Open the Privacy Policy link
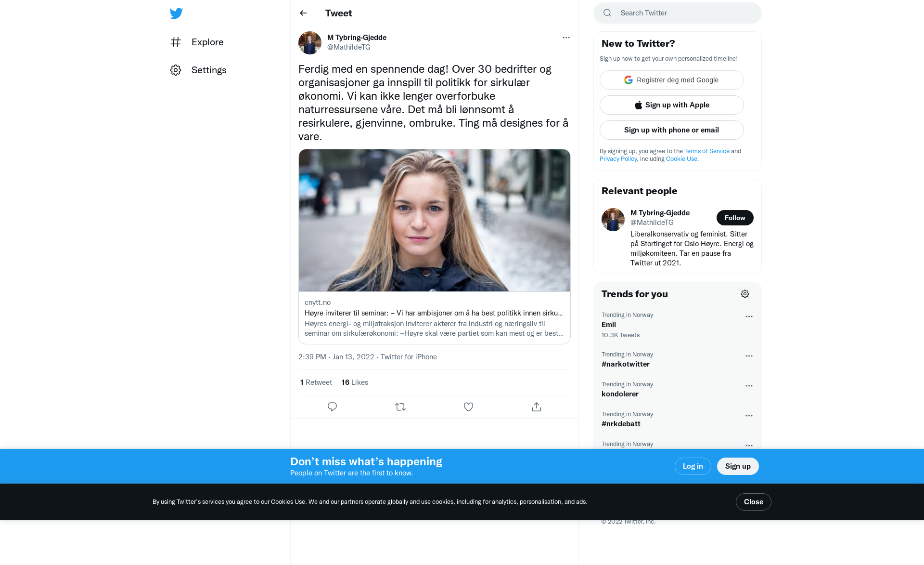 618,158
